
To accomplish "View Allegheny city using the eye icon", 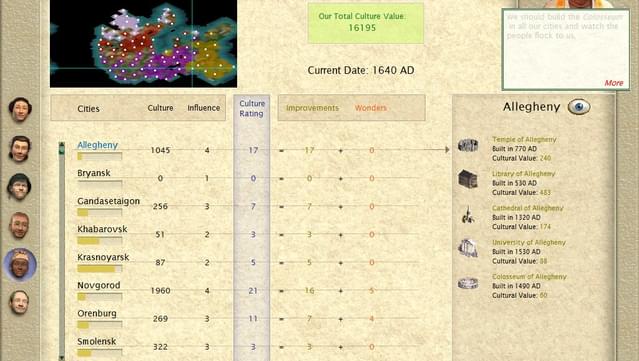I will coord(579,107).
